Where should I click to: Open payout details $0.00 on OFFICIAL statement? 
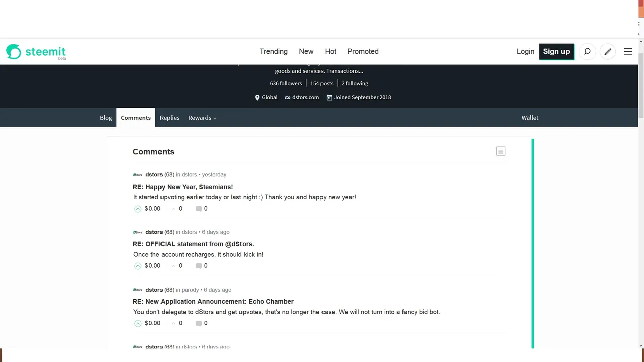point(152,266)
